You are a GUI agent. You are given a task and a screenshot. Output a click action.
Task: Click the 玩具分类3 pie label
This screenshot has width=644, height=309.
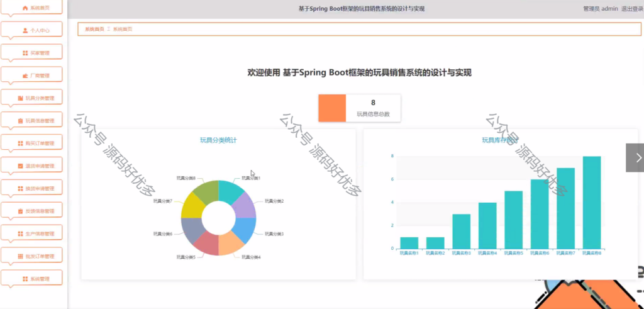[x=274, y=234]
